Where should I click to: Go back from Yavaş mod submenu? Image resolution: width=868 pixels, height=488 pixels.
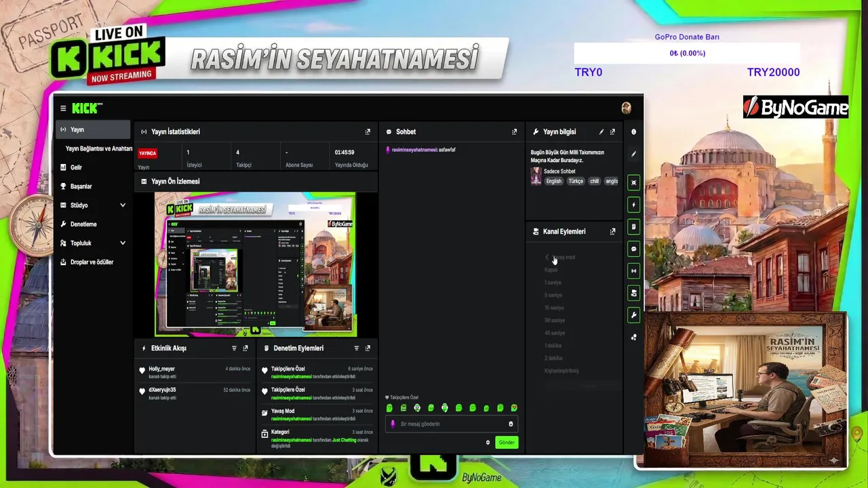tap(547, 258)
